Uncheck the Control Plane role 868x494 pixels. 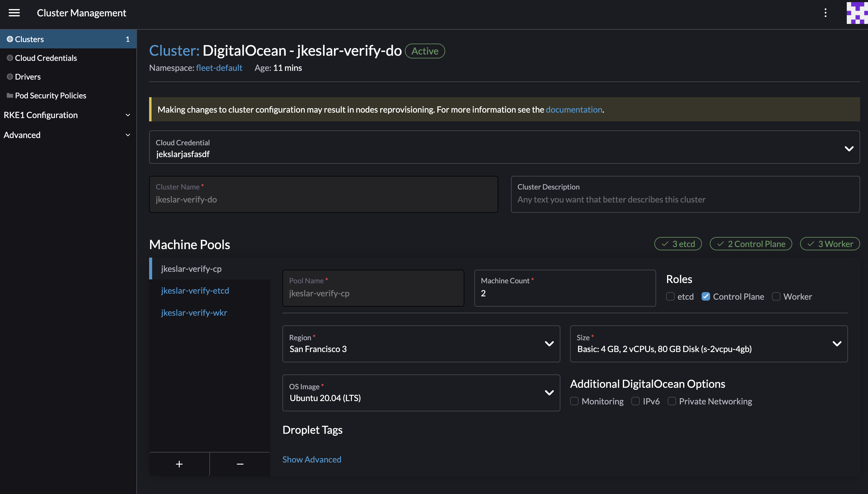[707, 296]
